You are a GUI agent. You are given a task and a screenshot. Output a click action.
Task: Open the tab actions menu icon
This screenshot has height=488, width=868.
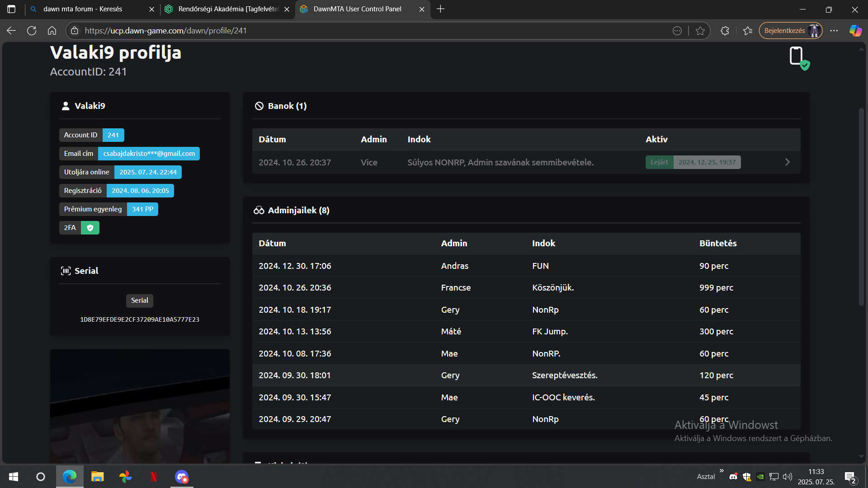coord(11,9)
